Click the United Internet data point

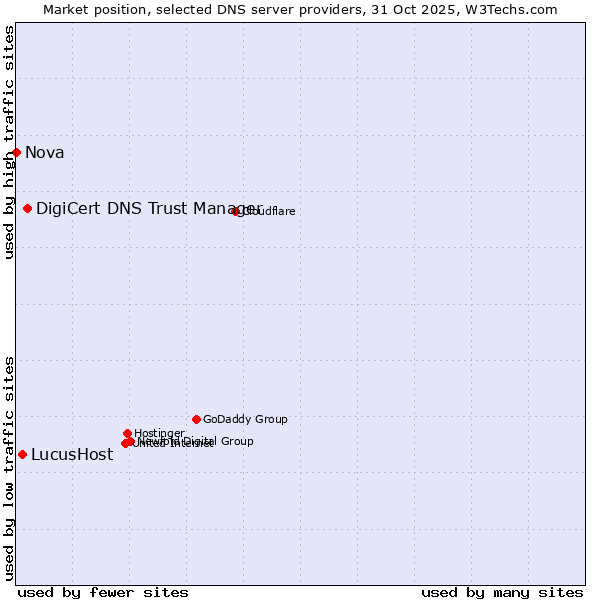[125, 444]
